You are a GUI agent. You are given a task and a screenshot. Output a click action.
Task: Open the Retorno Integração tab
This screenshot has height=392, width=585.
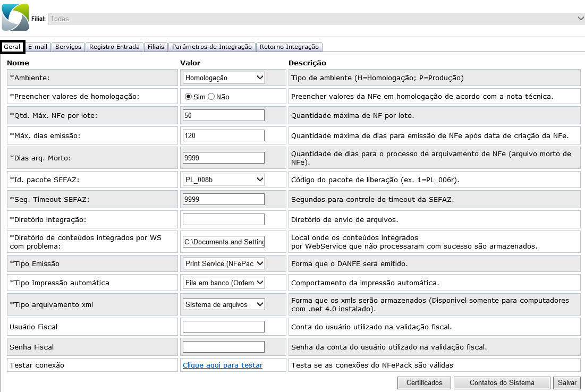click(290, 47)
